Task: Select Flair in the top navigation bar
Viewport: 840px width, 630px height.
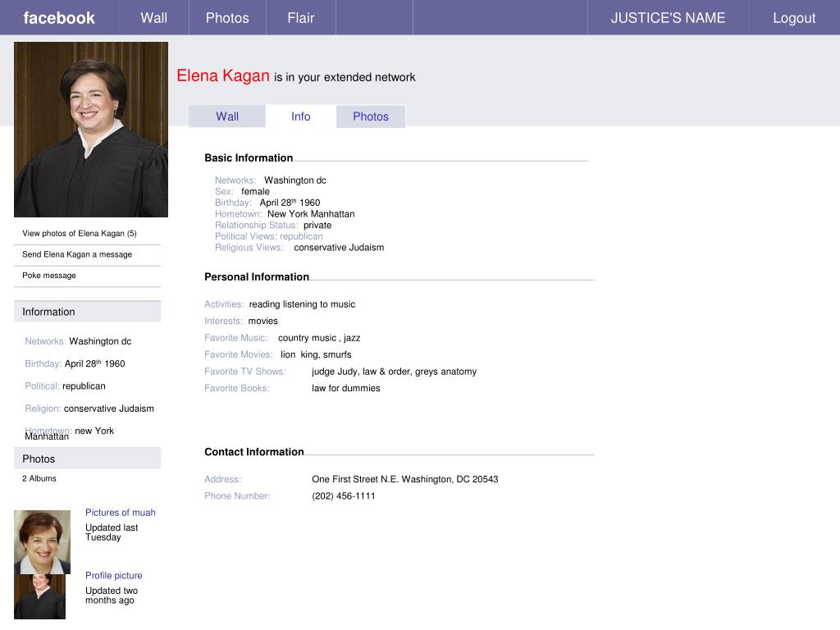Action: (x=300, y=18)
